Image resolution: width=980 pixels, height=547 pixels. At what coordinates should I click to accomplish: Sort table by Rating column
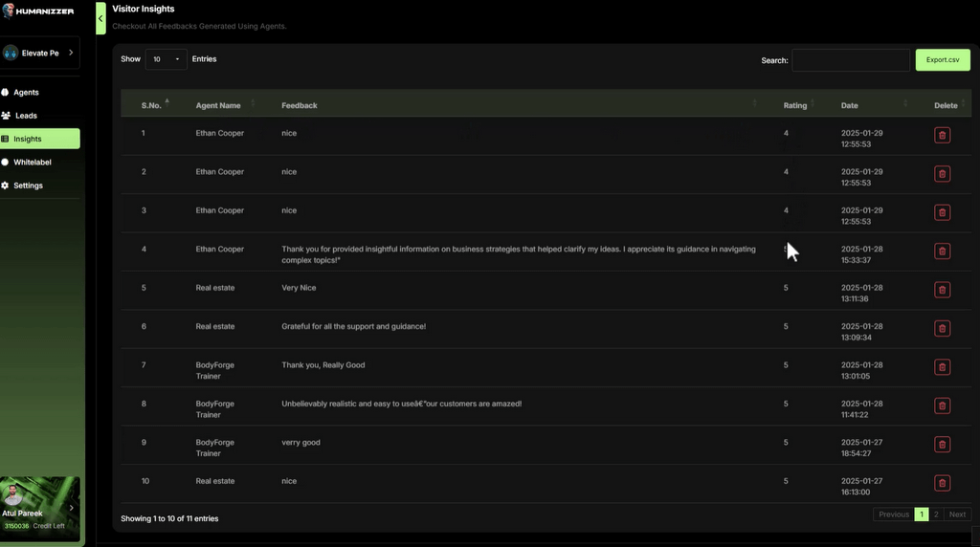796,105
